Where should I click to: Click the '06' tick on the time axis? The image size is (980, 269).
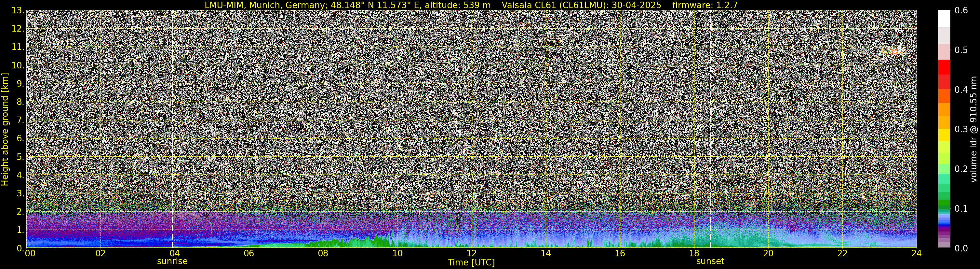click(x=249, y=253)
